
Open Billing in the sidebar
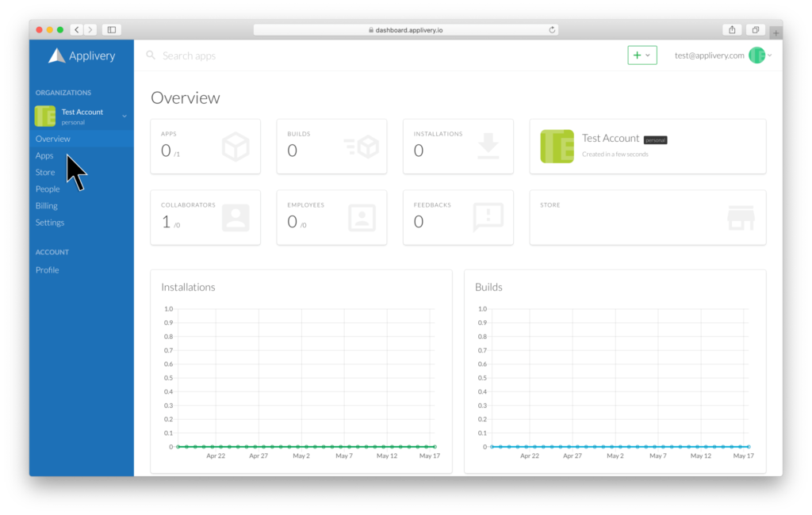click(47, 205)
